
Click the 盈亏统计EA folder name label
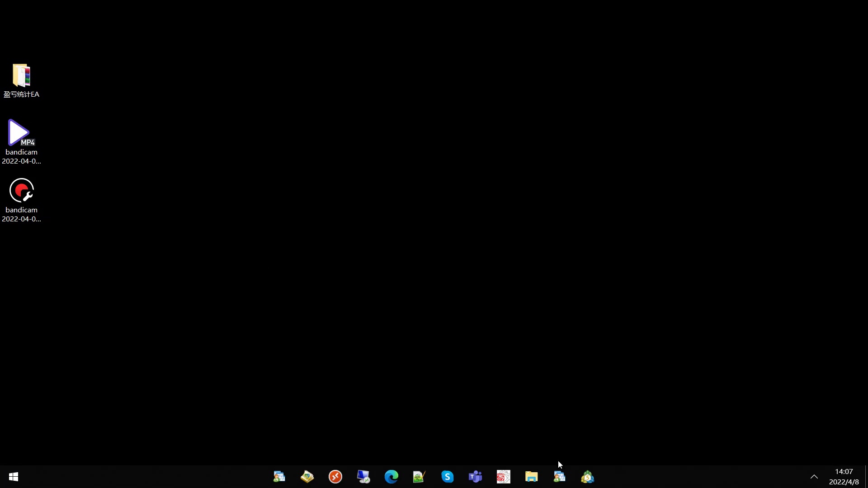21,94
